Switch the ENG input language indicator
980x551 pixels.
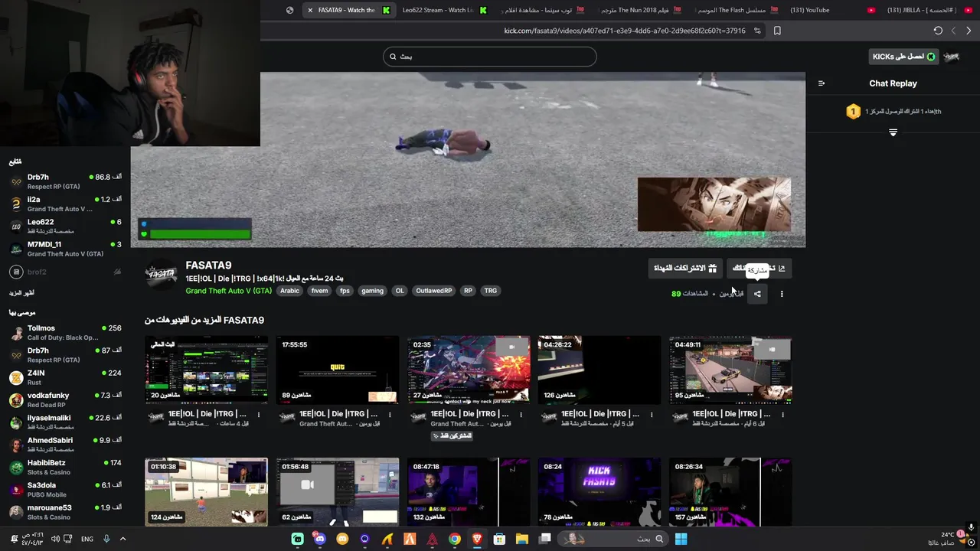pyautogui.click(x=87, y=539)
